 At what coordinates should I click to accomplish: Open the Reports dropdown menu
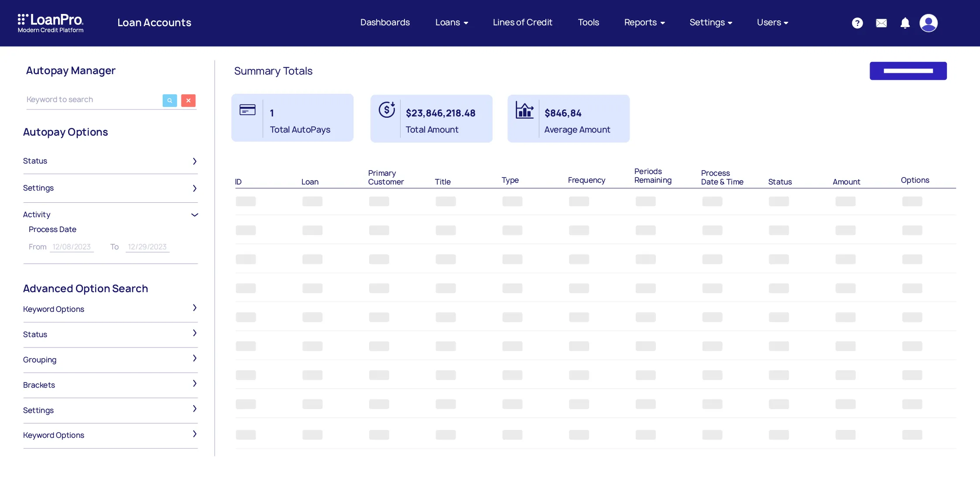point(644,23)
